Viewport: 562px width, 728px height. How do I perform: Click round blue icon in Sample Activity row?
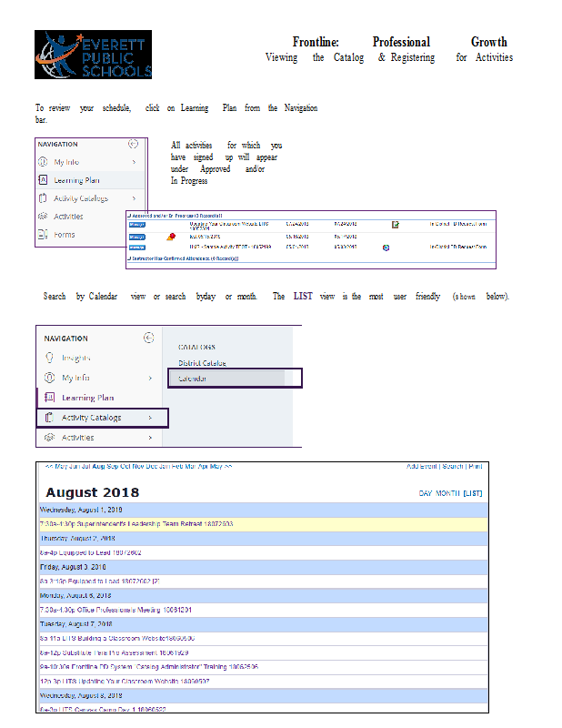(x=386, y=248)
